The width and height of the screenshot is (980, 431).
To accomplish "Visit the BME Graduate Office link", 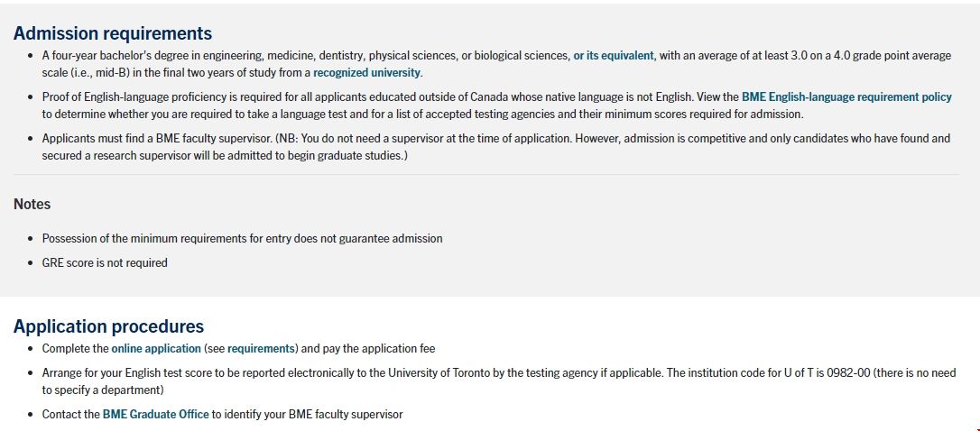I will [x=155, y=415].
